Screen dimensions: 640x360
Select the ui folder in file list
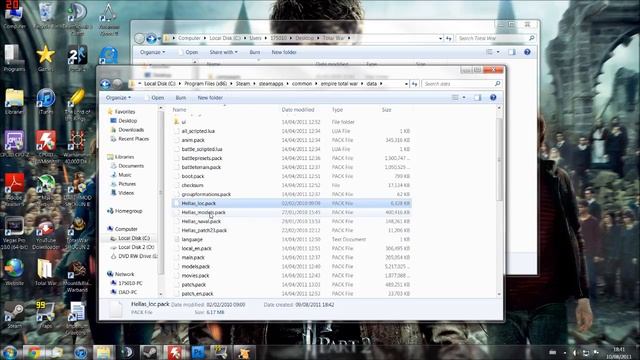pos(291,122)
